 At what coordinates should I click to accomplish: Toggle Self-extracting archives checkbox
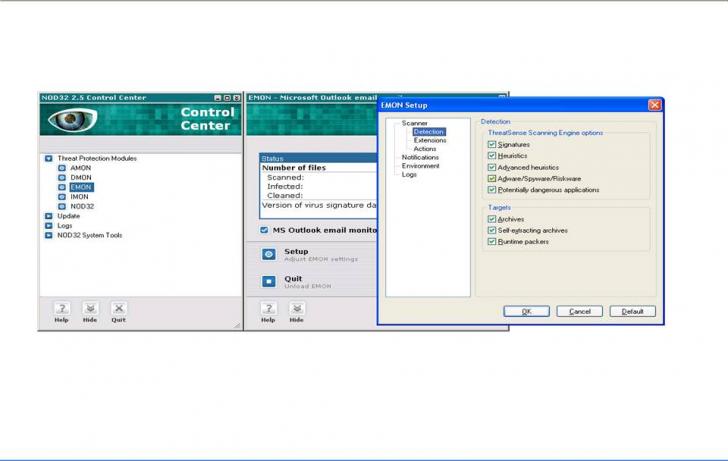(x=492, y=230)
